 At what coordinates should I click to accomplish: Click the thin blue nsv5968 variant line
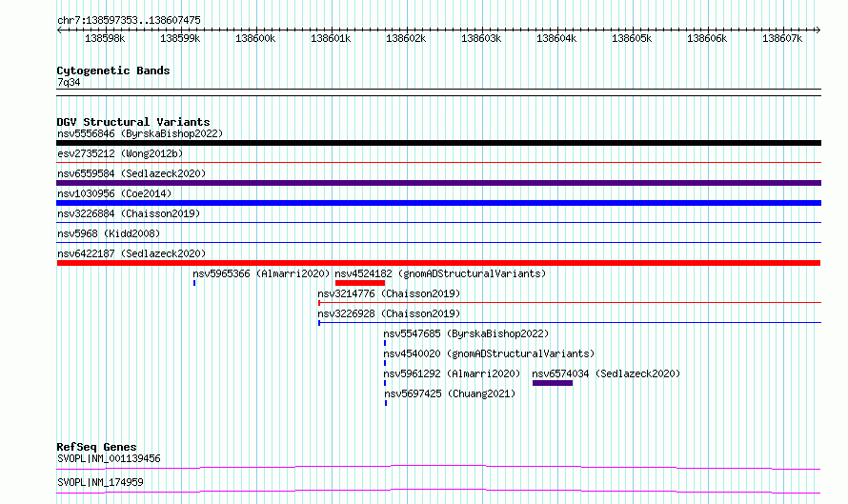coord(438,242)
